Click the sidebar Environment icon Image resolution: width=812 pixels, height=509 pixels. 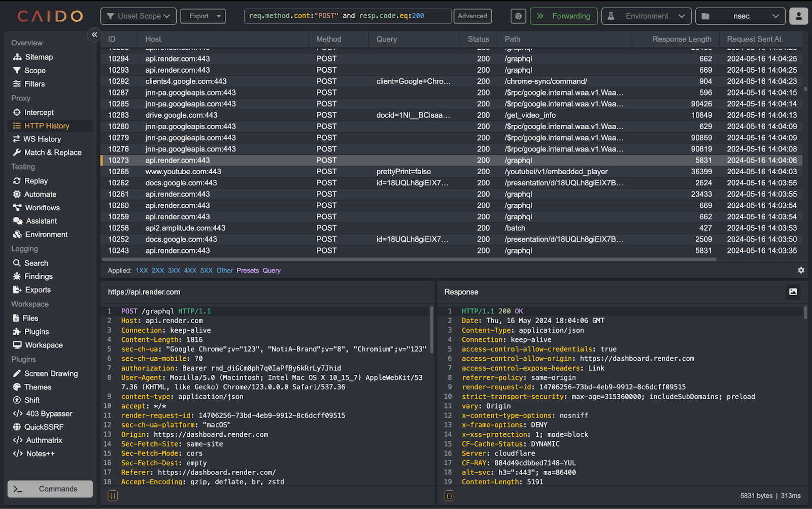pos(17,234)
